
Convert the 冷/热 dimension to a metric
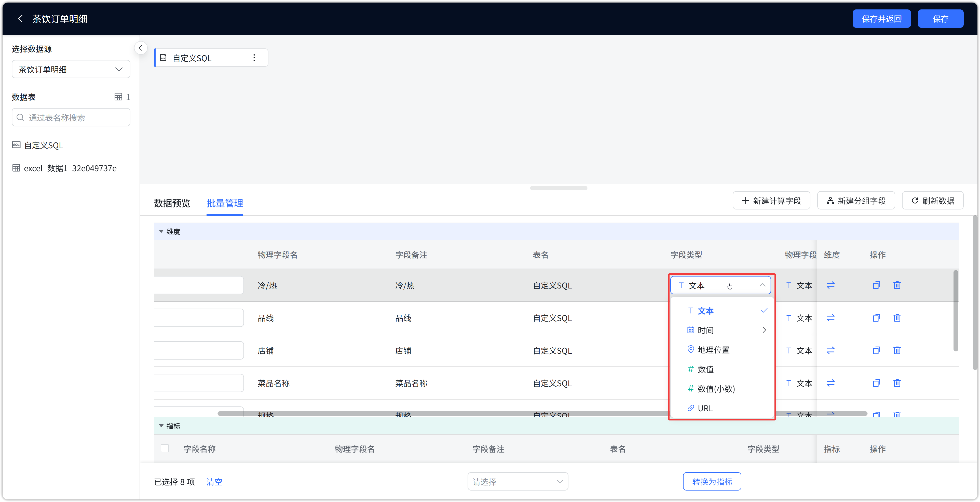831,285
